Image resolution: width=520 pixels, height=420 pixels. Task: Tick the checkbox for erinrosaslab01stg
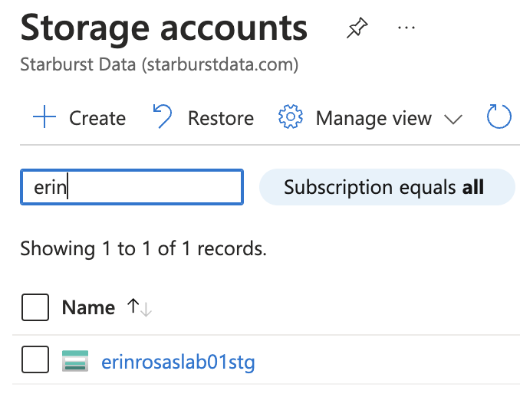pyautogui.click(x=35, y=359)
